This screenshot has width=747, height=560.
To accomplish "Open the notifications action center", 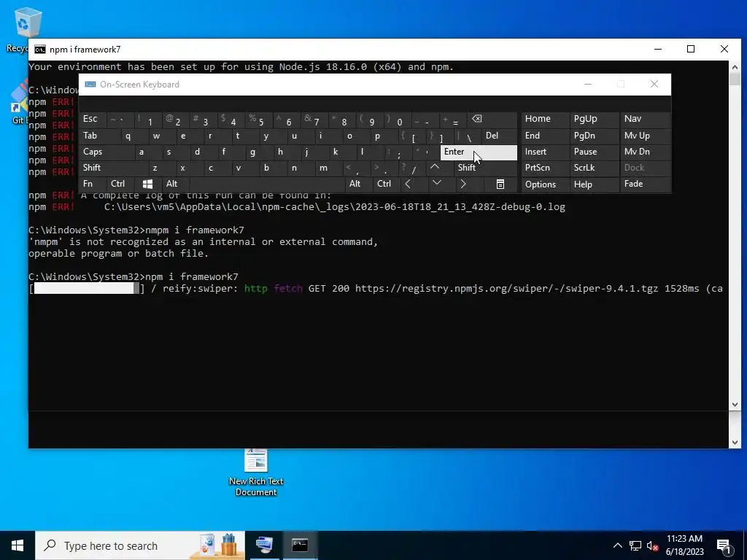I will (724, 545).
